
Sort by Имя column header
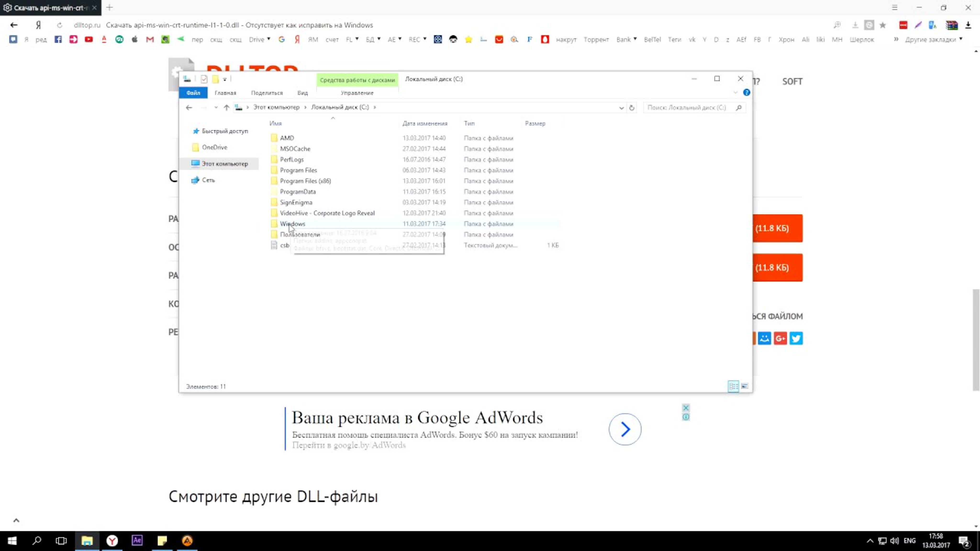pos(275,123)
